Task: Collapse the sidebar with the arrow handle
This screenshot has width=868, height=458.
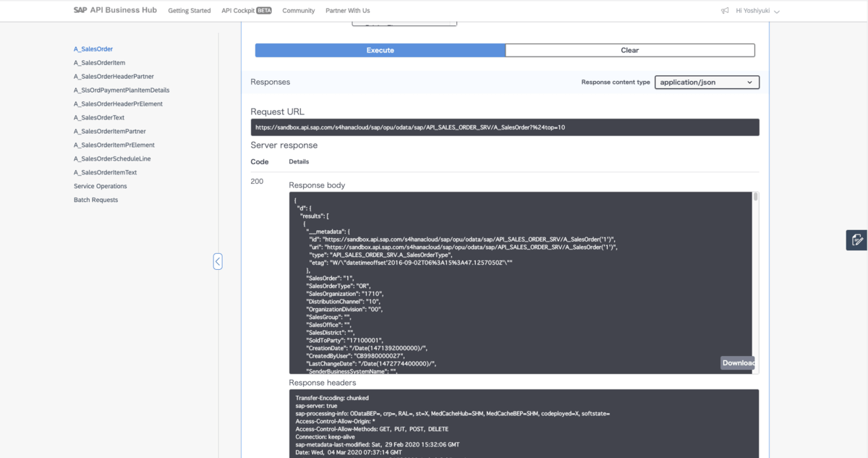Action: [x=218, y=261]
